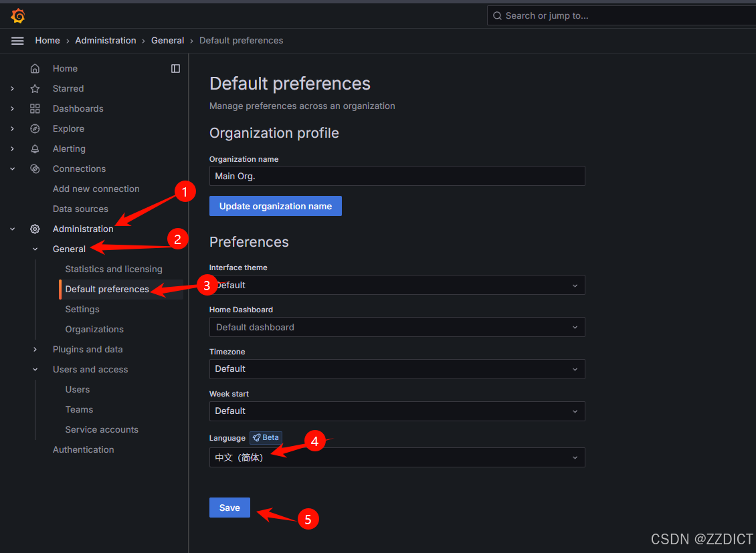Collapse the General subsection chevron
Screen dimensions: 756x553
click(x=35, y=249)
